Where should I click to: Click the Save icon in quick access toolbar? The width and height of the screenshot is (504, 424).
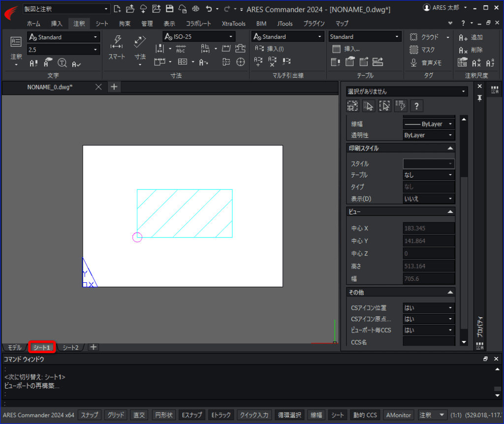[x=169, y=9]
